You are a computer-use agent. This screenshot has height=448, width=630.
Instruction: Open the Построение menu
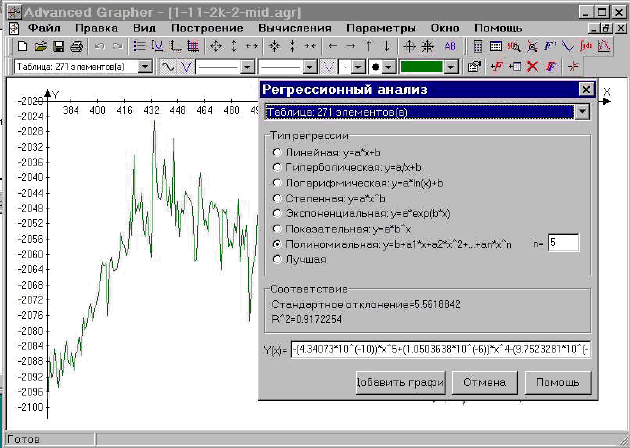pyautogui.click(x=207, y=28)
